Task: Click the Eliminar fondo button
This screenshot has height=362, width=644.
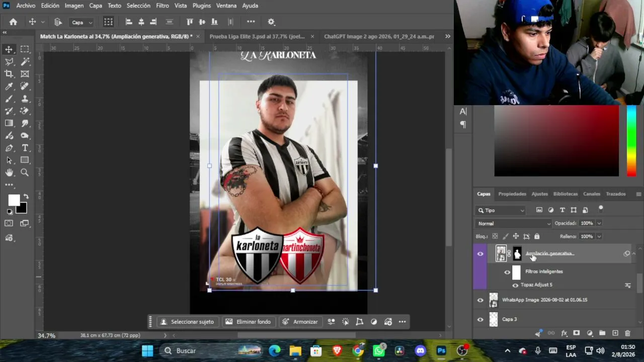Action: (248, 322)
